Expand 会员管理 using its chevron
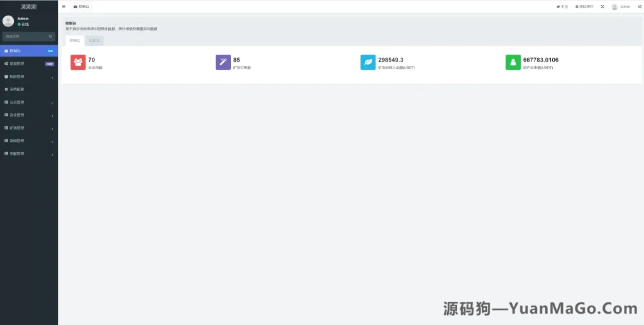 coord(52,103)
